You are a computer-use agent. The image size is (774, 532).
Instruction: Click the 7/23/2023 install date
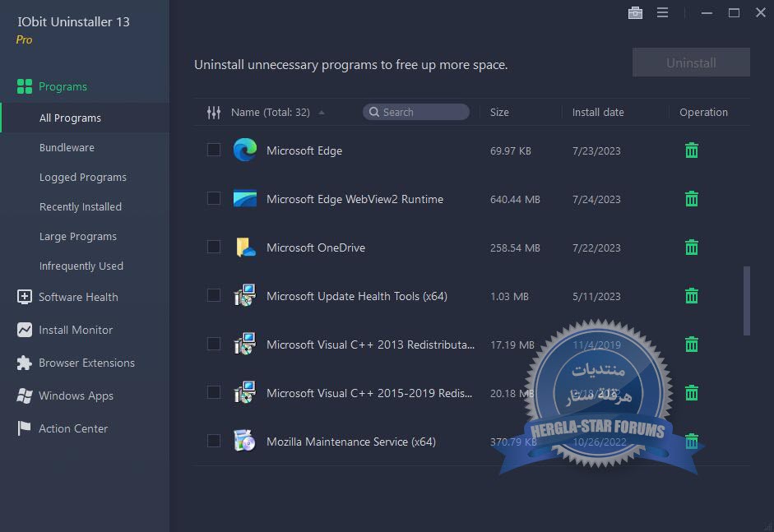(596, 151)
